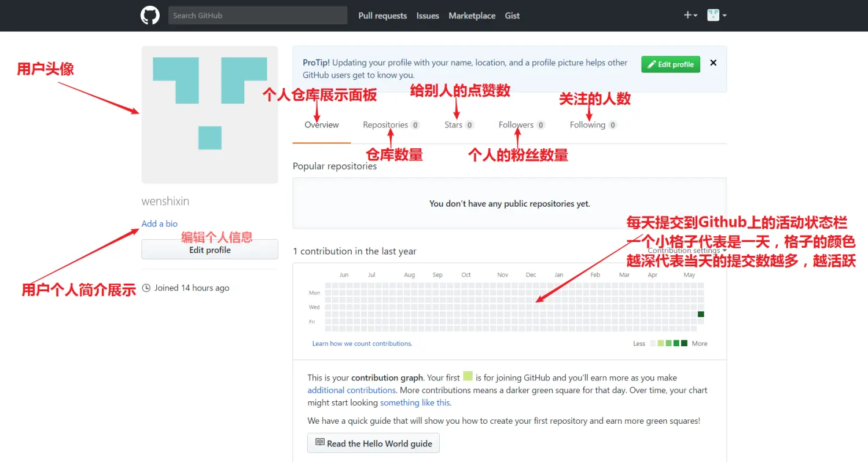Click the Jun month label in graph
Viewport: 868px width, 462px height.
344,275
